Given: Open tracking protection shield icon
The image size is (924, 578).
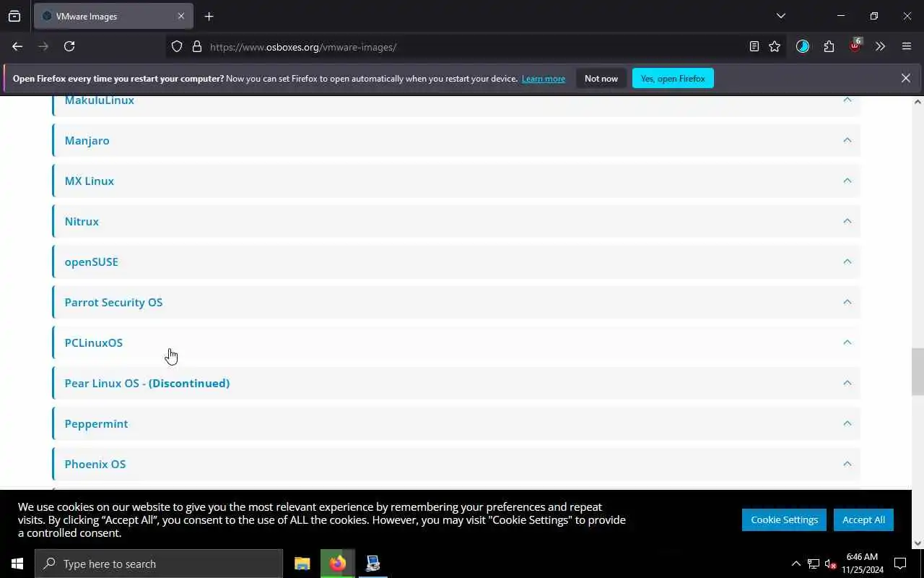Looking at the screenshot, I should pyautogui.click(x=177, y=46).
